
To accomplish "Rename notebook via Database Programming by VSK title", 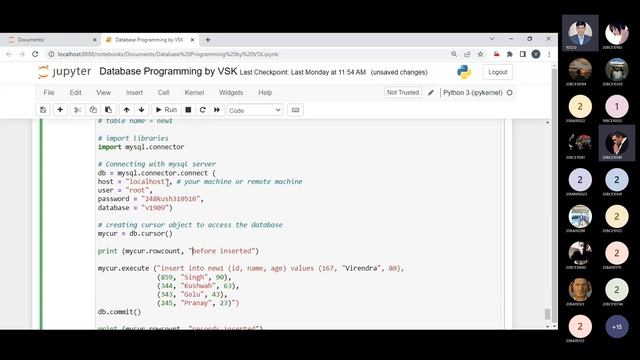I will 168,71.
